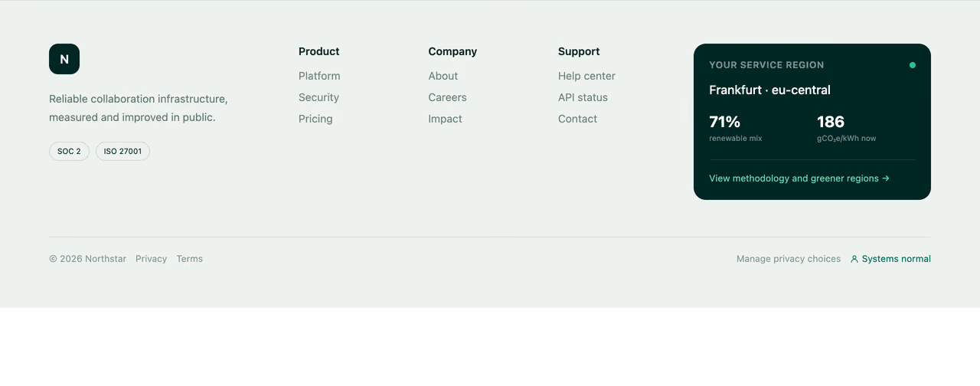The height and width of the screenshot is (386, 980).
Task: Click the Company column heading
Action: point(452,51)
